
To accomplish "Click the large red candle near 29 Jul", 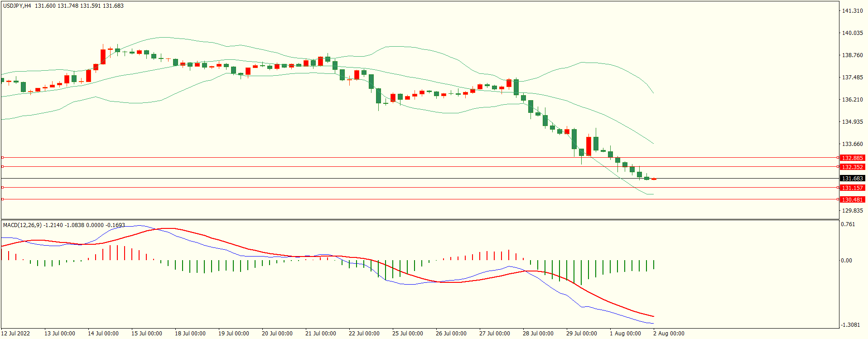I will [588, 146].
